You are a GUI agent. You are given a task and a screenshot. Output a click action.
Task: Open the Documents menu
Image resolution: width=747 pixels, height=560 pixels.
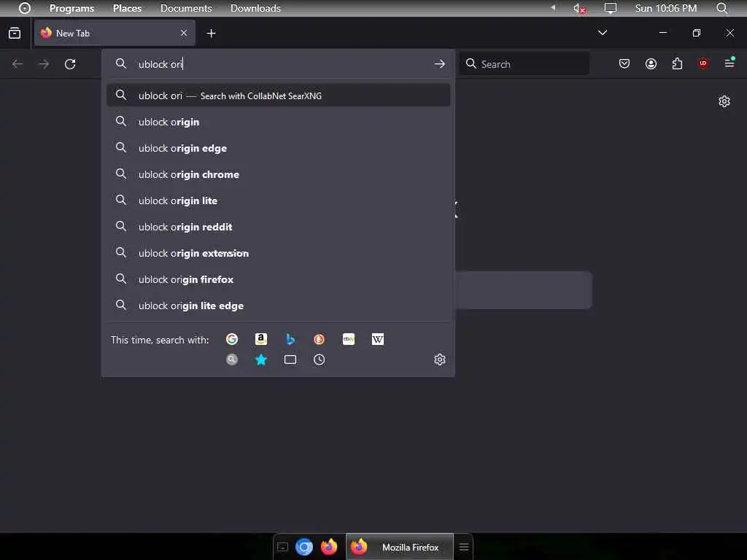186,8
